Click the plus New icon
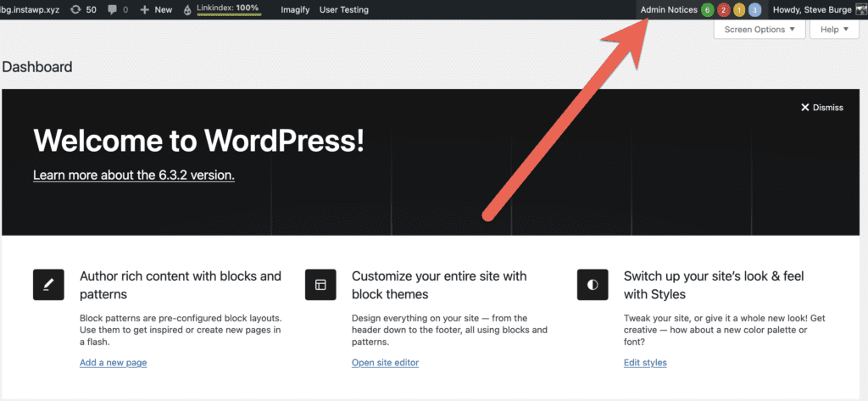Image resolution: width=868 pixels, height=401 pixels. click(x=144, y=10)
